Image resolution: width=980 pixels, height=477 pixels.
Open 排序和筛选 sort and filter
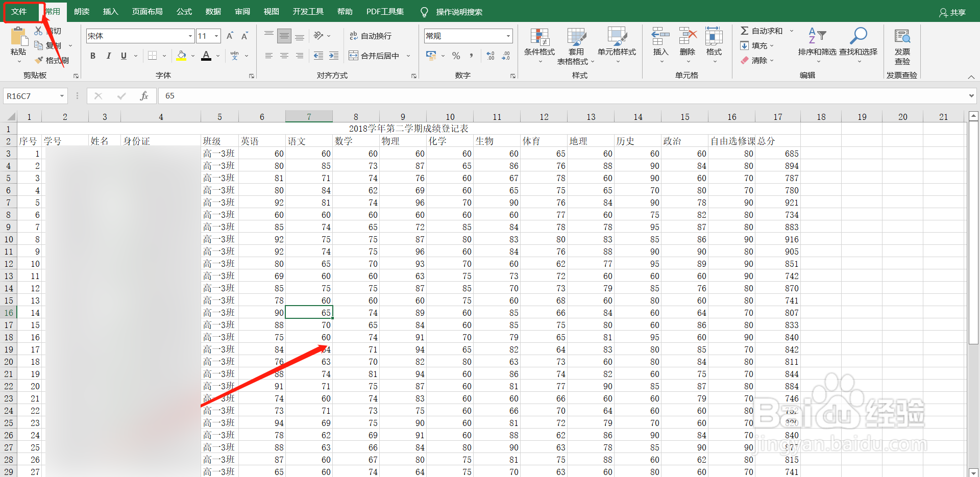point(817,45)
